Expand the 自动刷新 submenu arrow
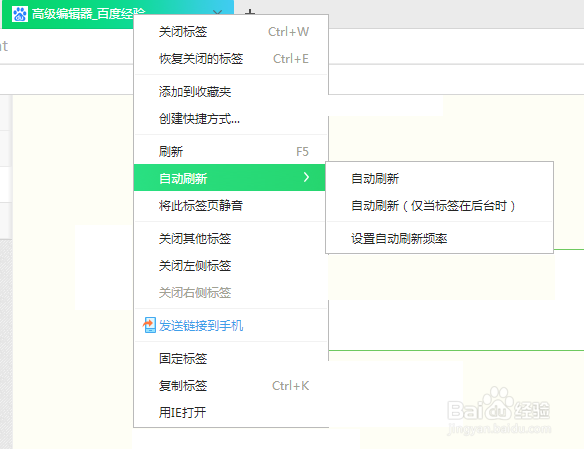The height and width of the screenshot is (449, 584). click(x=306, y=177)
